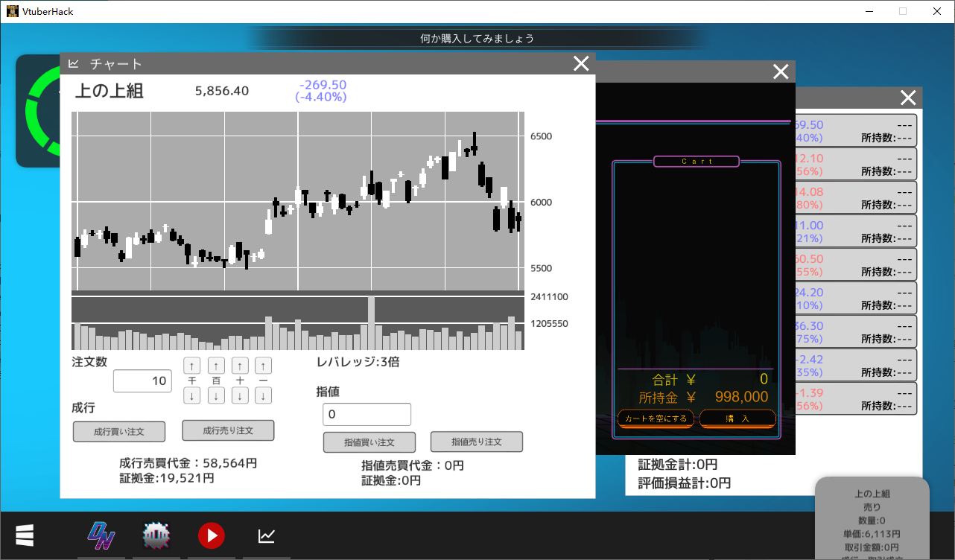This screenshot has width=955, height=560.
Task: Close the チャート window
Action: pos(581,64)
